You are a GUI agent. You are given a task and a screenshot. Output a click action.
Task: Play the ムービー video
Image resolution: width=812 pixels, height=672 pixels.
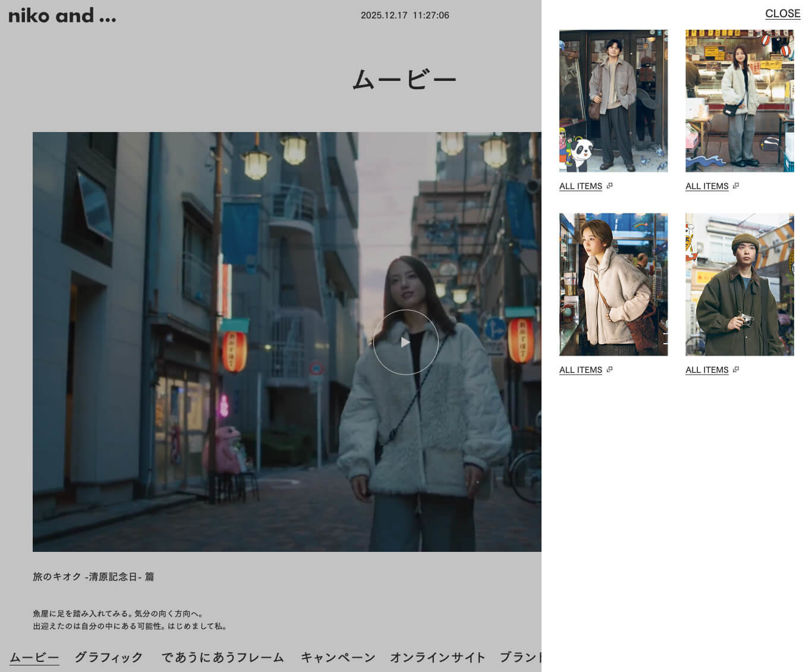(405, 342)
